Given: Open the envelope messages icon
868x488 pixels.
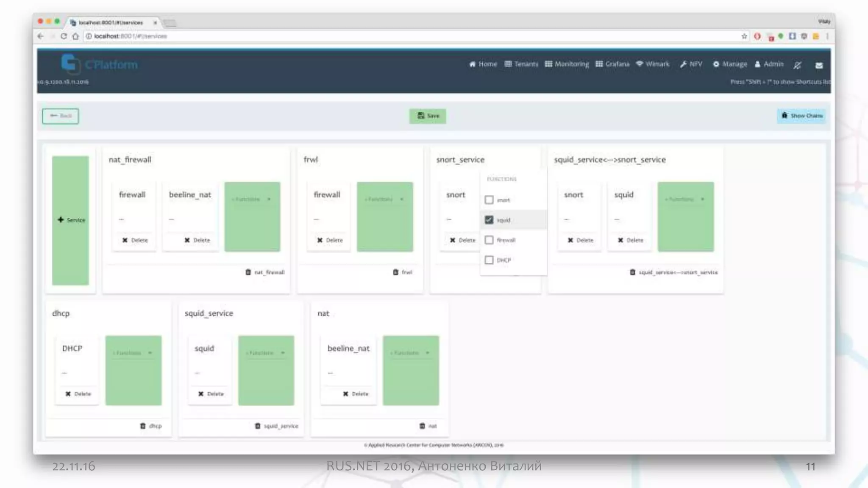Looking at the screenshot, I should point(819,65).
